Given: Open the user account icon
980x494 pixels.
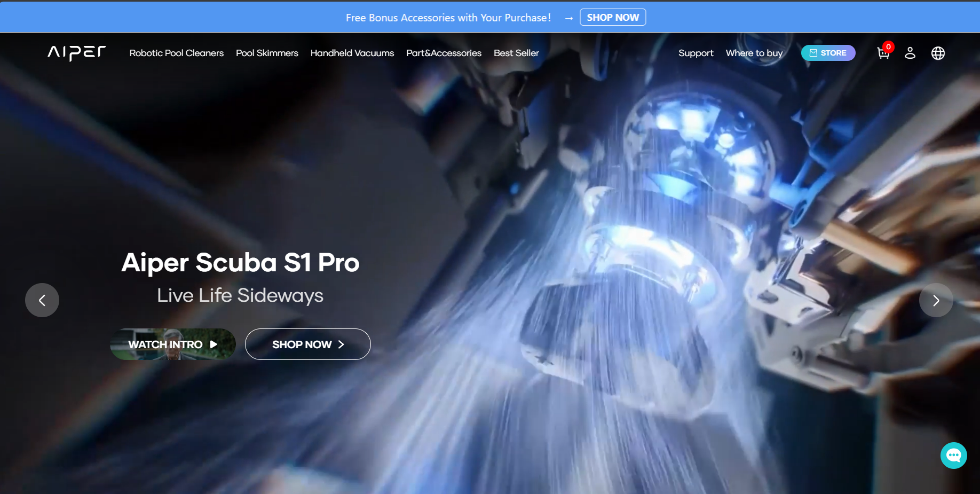Looking at the screenshot, I should click(910, 53).
